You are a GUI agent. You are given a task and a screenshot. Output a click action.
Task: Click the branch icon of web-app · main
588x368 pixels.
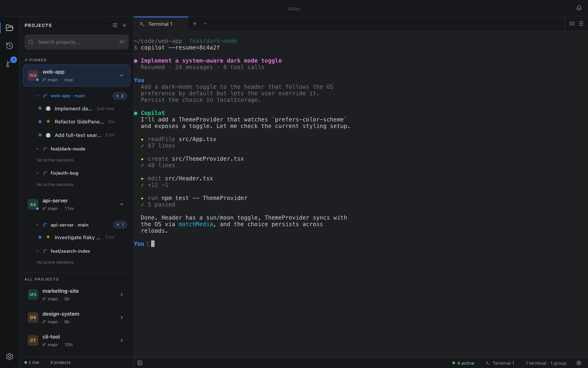point(45,96)
